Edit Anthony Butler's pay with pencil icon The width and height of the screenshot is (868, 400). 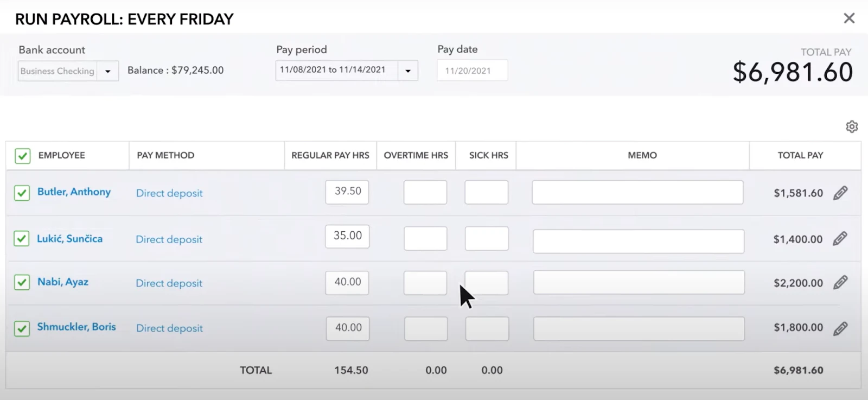840,193
